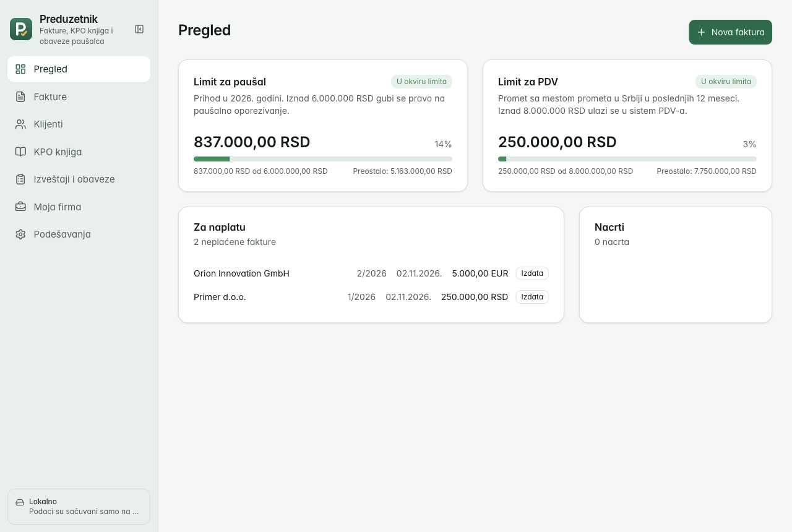792x532 pixels.
Task: Collapse the sidebar with the panel icon
Action: pyautogui.click(x=139, y=29)
